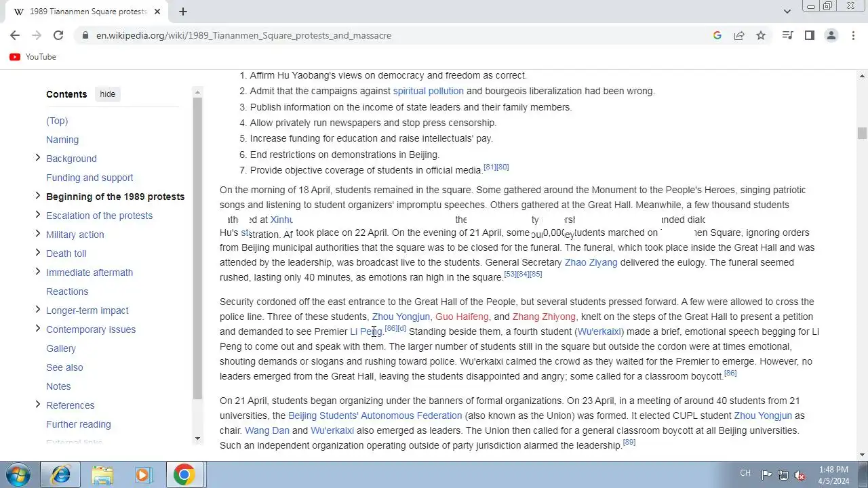Viewport: 868px width, 488px height.
Task: Go to Funding and support section
Action: click(90, 178)
